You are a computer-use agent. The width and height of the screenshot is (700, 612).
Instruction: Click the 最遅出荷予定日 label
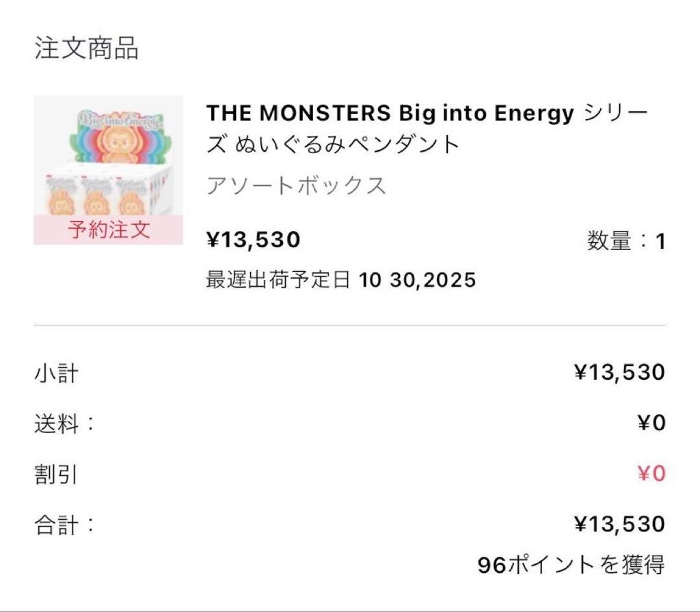coord(278,280)
